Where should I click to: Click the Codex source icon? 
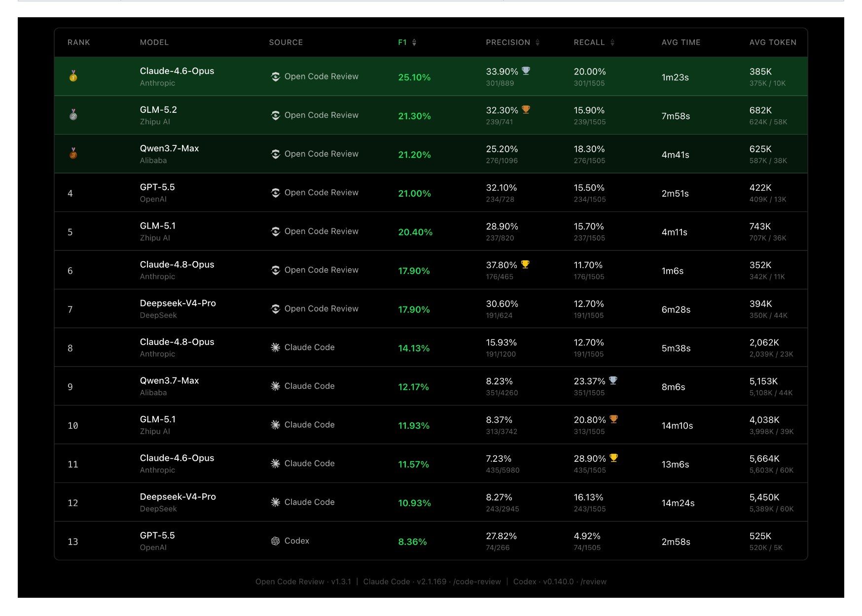[276, 541]
